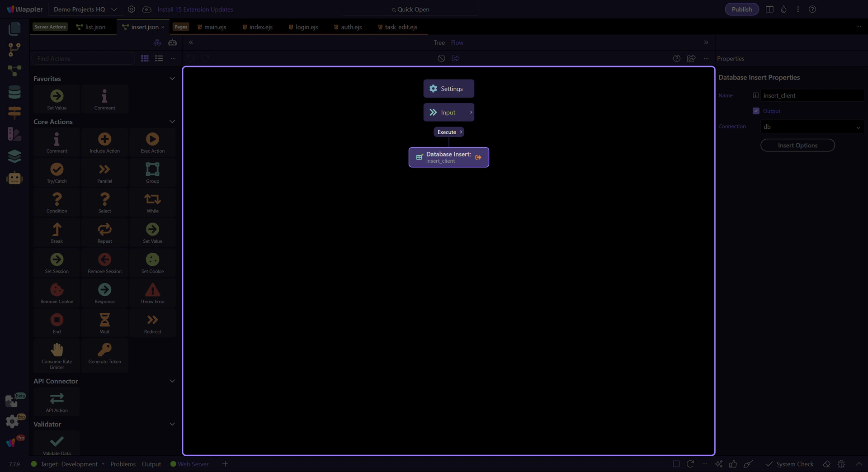Switch to list view of actions
The width and height of the screenshot is (868, 472).
pos(159,58)
